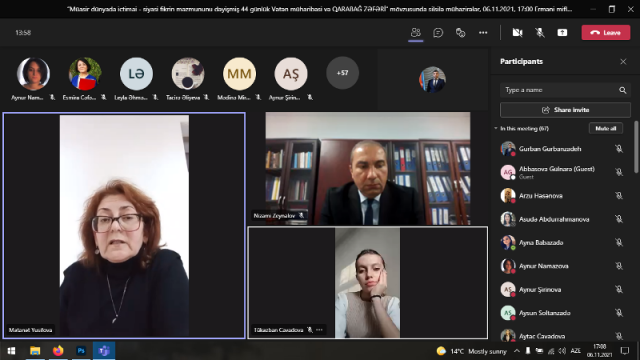Toggle mic for Gurban Gurbanzadeh in list
The width and height of the screenshot is (640, 360).
619,149
